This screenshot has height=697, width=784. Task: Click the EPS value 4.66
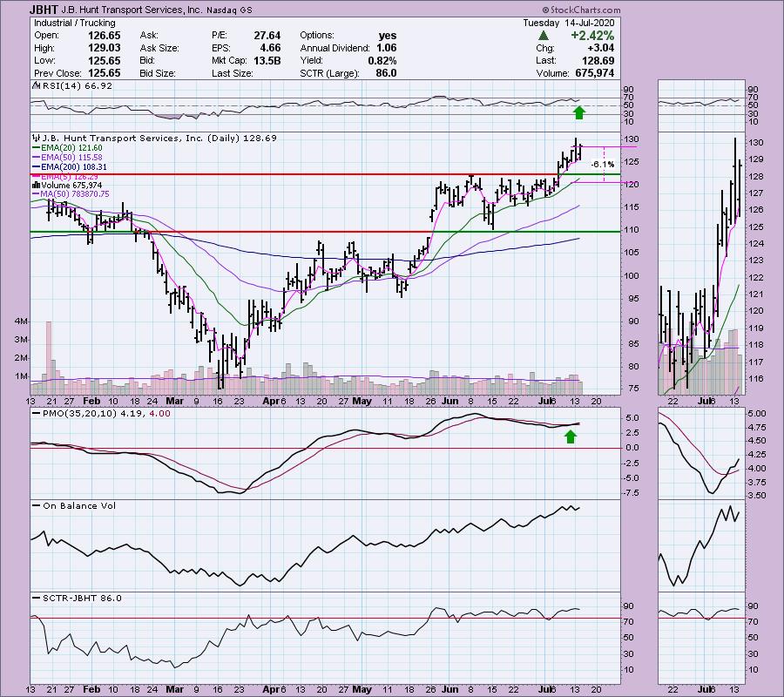[271, 48]
